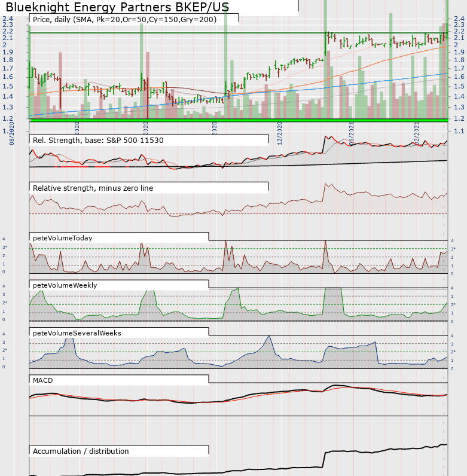The width and height of the screenshot is (467, 476).
Task: Click the 01/2021 date label
Action: coord(351,133)
